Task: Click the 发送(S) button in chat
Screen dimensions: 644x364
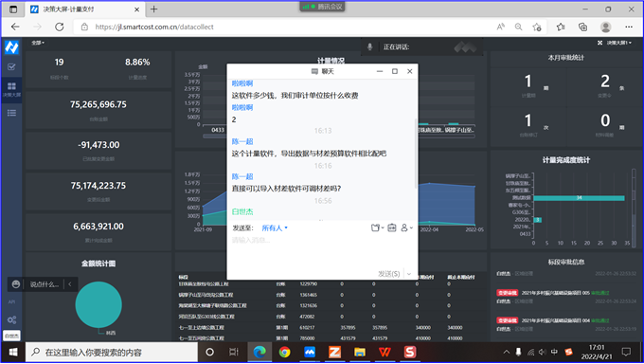Action: pyautogui.click(x=388, y=274)
